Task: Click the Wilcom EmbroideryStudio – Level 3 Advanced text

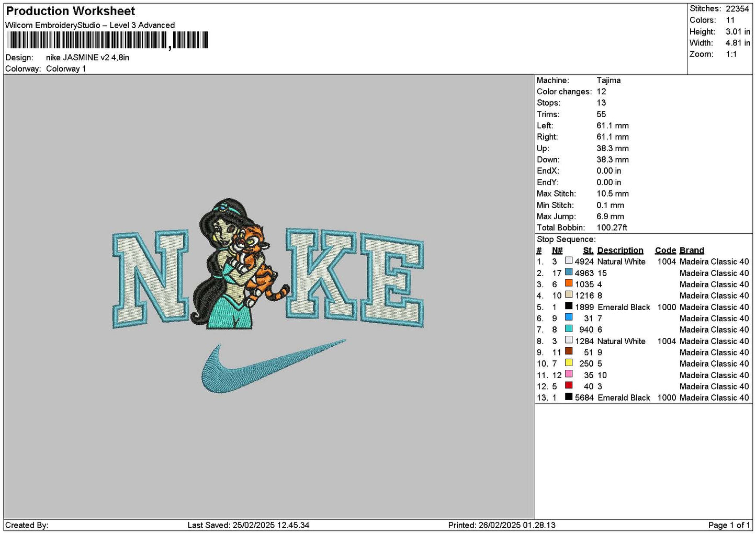Action: (90, 25)
